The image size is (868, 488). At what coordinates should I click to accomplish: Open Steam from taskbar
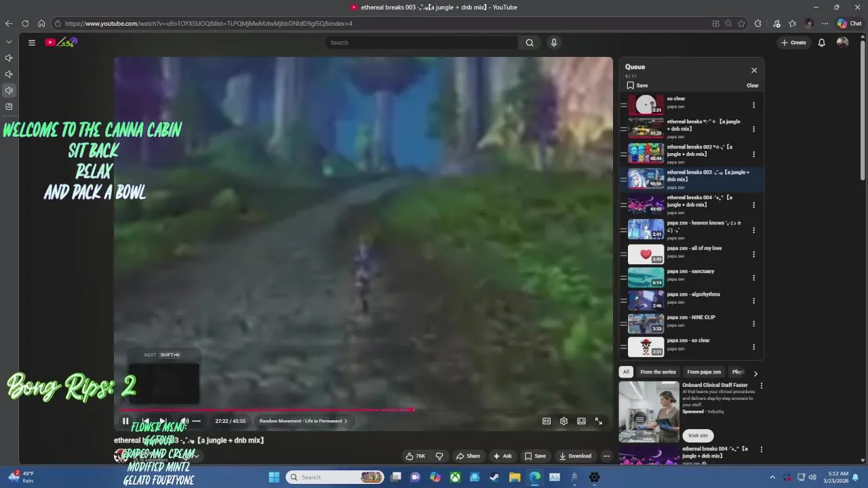pyautogui.click(x=494, y=477)
